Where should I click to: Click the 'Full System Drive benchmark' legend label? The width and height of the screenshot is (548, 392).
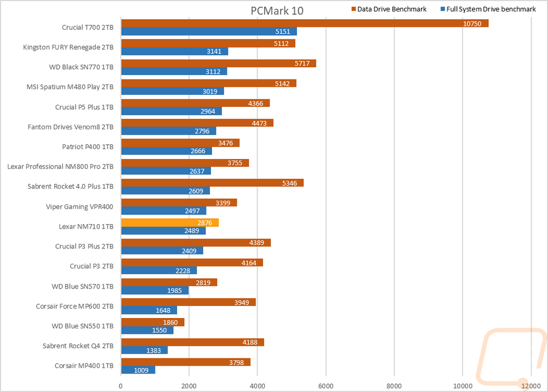(491, 9)
